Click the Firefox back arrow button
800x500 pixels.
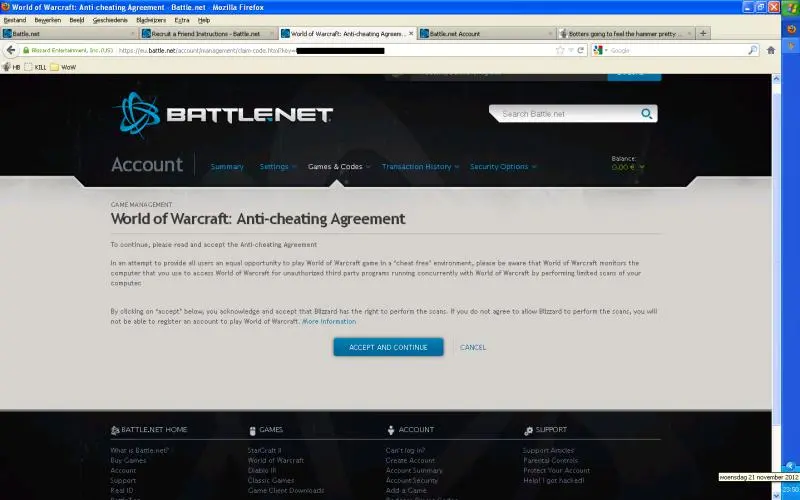[x=11, y=50]
